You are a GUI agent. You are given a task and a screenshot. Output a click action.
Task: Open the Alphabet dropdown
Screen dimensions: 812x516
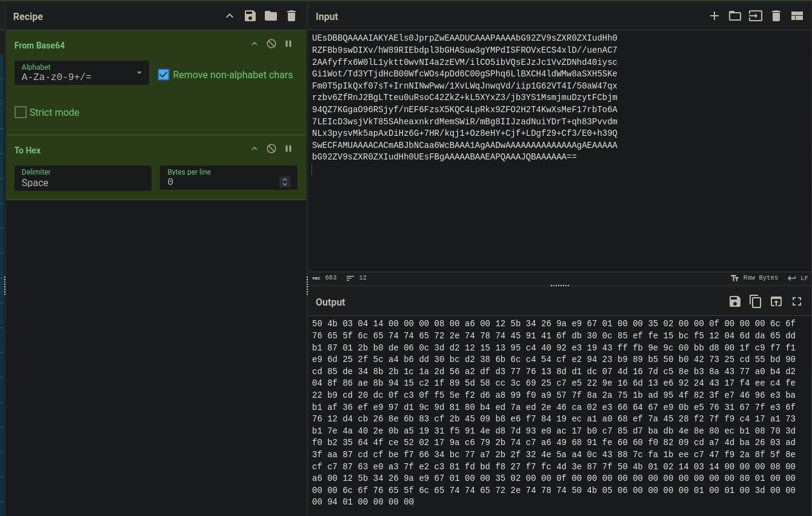click(82, 73)
